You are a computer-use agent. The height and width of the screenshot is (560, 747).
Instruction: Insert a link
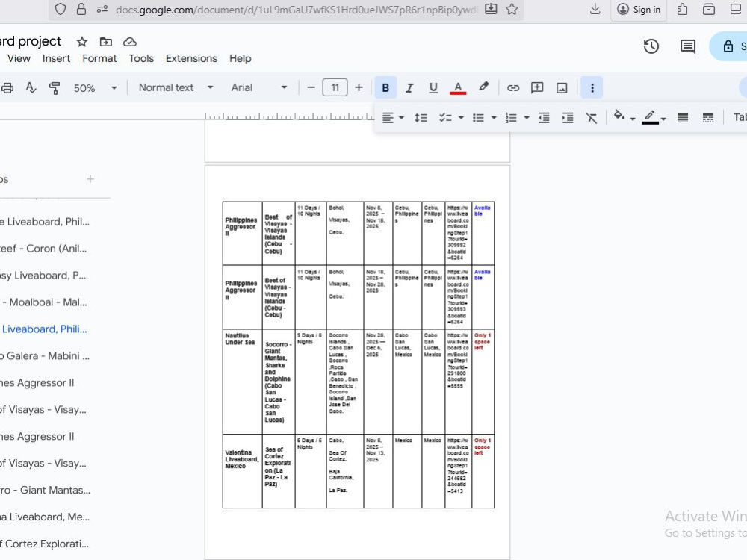(512, 87)
